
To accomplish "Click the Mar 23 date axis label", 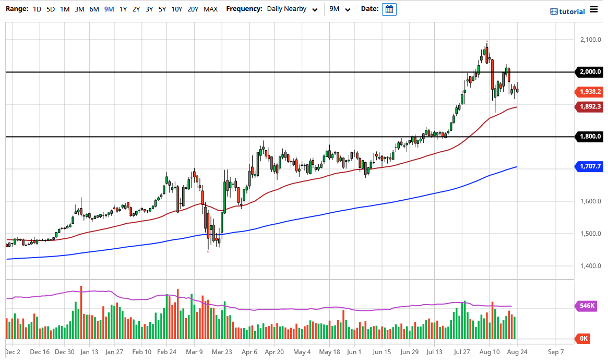I will (222, 352).
